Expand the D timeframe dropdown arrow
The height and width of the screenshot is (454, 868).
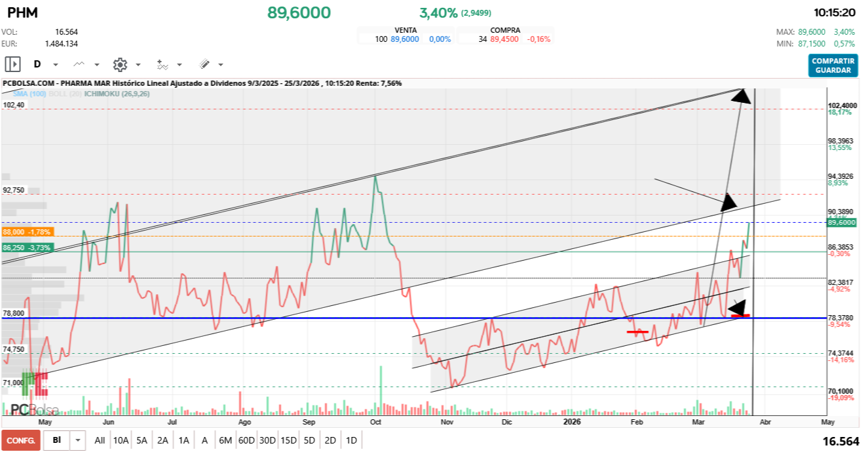pos(56,65)
